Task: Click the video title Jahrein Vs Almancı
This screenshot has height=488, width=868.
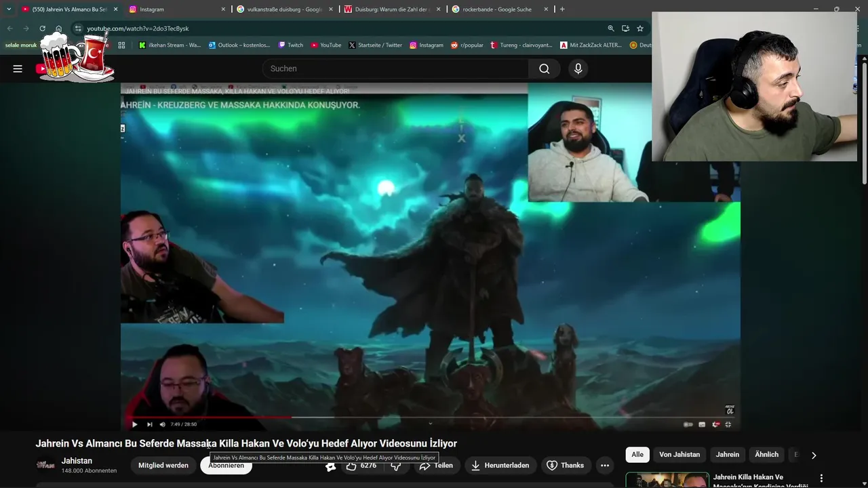Action: click(246, 443)
